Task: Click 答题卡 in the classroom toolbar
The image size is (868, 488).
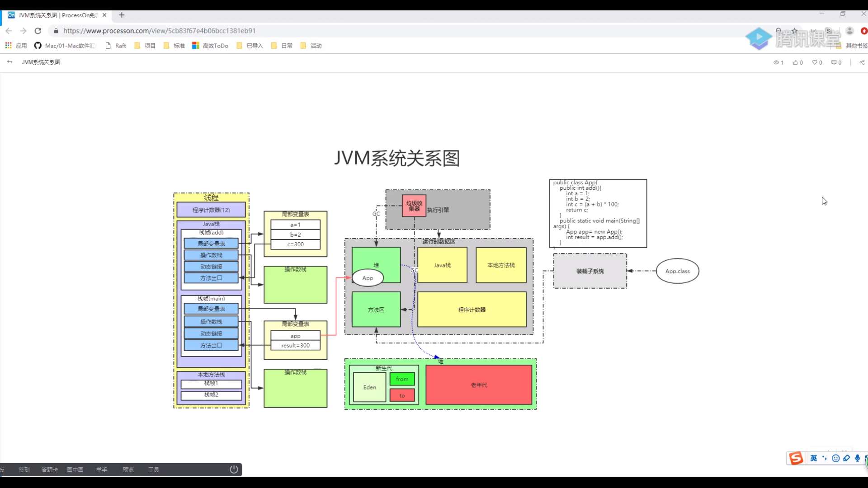Action: click(50, 469)
